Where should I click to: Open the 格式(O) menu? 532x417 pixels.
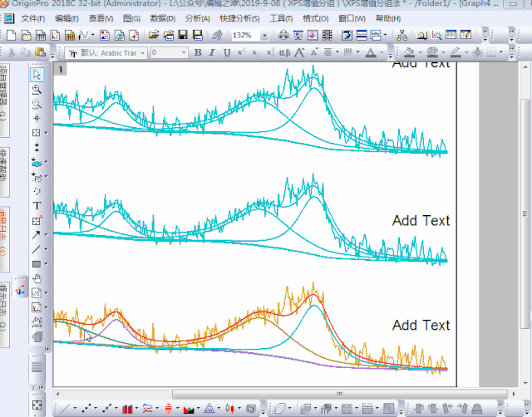click(315, 18)
